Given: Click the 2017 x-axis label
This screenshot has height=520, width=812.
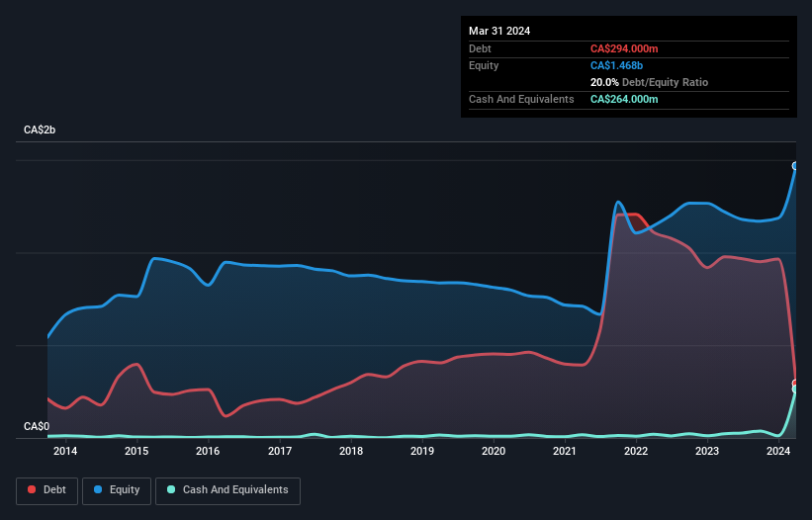Looking at the screenshot, I should pos(280,451).
